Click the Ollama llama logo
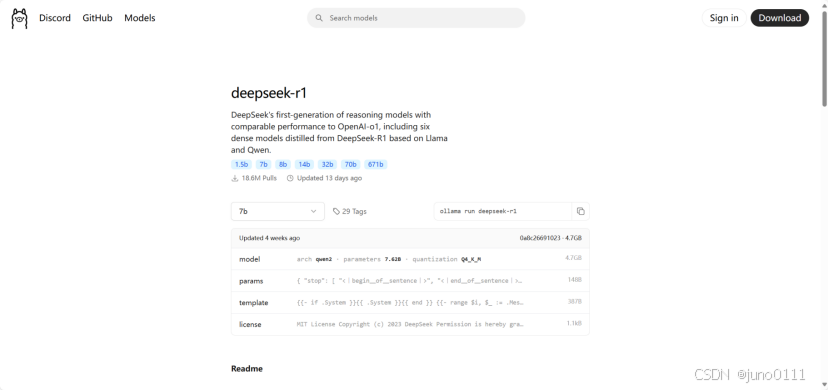 coord(20,18)
